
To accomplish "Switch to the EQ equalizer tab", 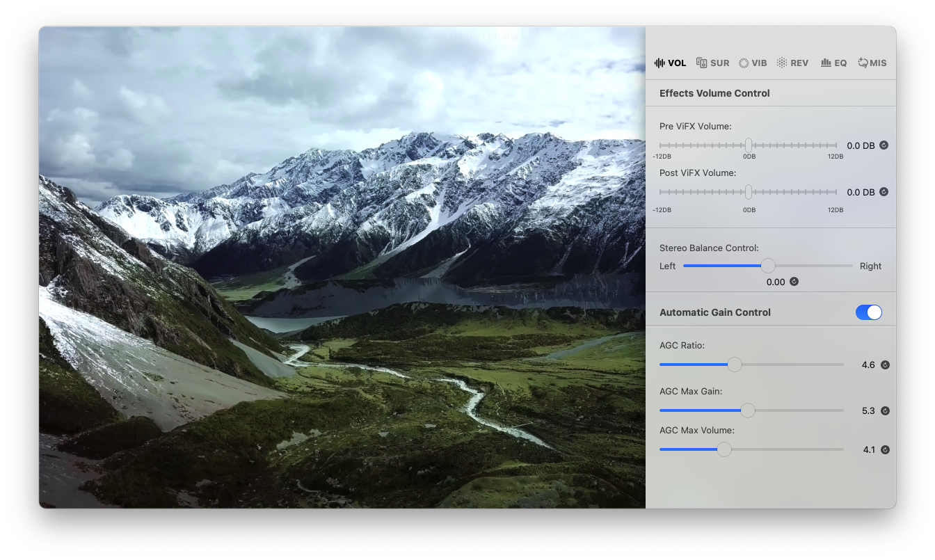I will 833,63.
